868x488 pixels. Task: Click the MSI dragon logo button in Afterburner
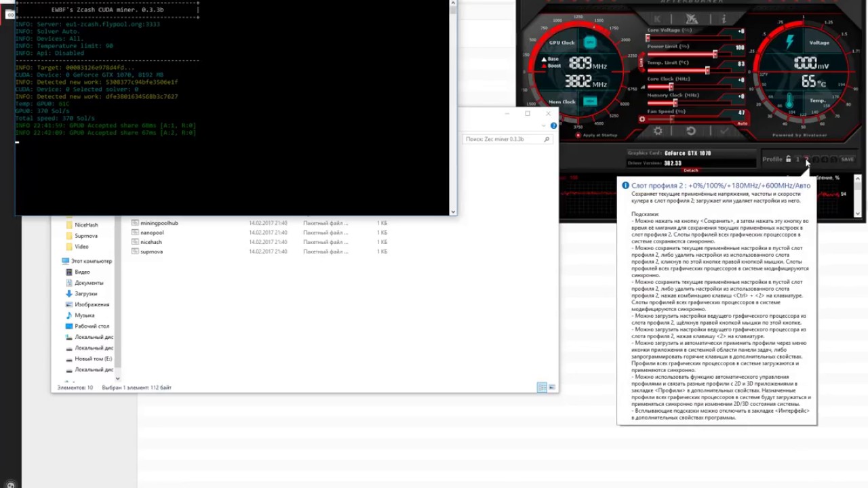point(692,19)
